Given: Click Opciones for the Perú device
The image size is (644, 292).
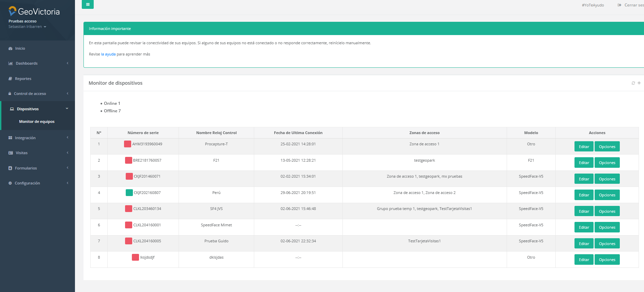Looking at the screenshot, I should click(x=607, y=195).
